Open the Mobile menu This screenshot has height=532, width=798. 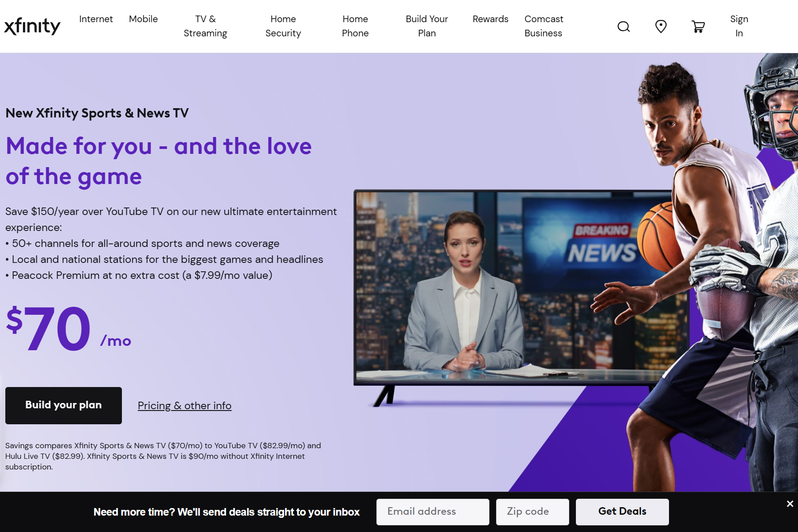[x=143, y=19]
